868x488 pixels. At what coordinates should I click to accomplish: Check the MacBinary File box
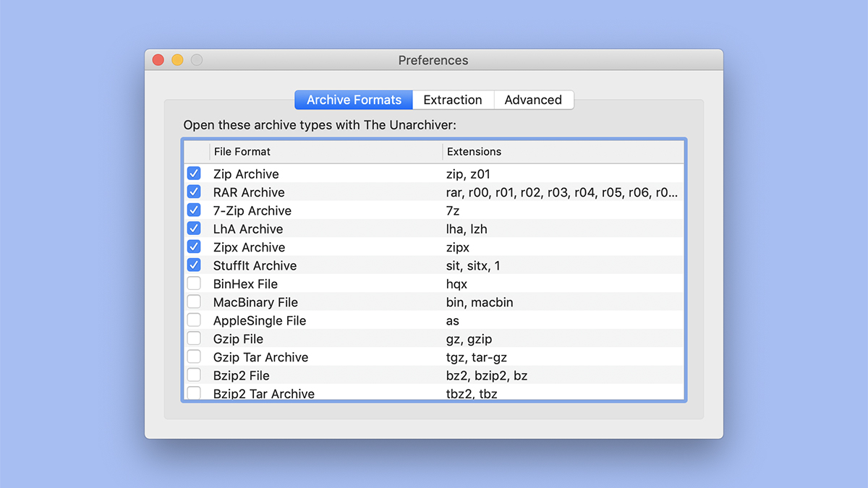194,301
